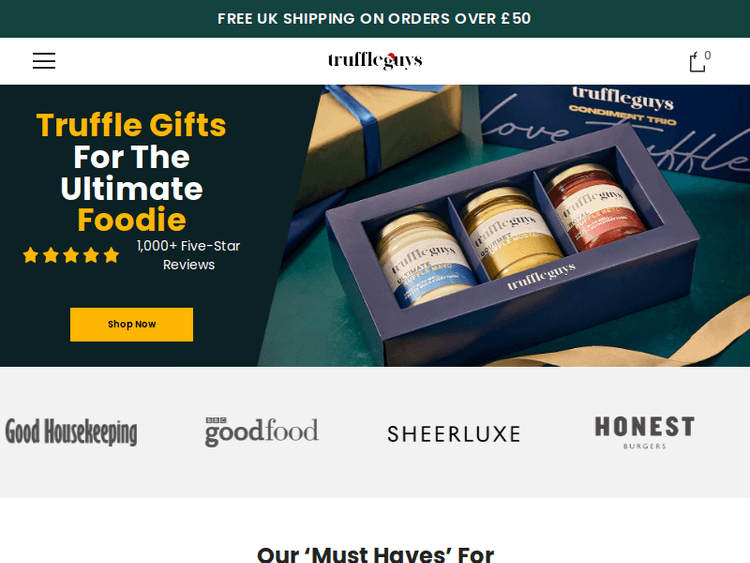Open the hamburger navigation menu
The height and width of the screenshot is (563, 750).
pyautogui.click(x=44, y=61)
